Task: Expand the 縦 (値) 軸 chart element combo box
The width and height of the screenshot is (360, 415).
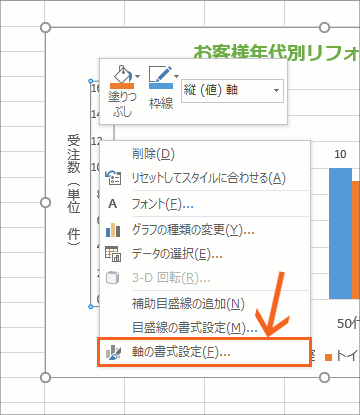Action: (x=276, y=90)
